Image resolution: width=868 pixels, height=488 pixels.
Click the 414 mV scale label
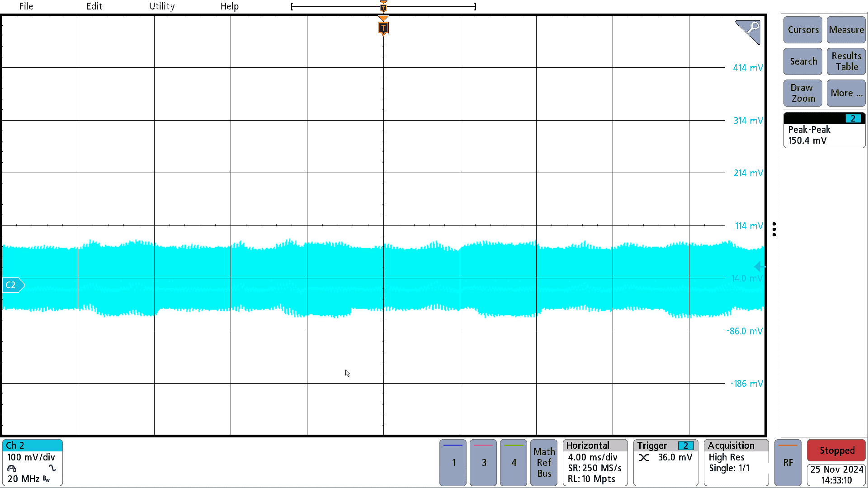tap(748, 68)
